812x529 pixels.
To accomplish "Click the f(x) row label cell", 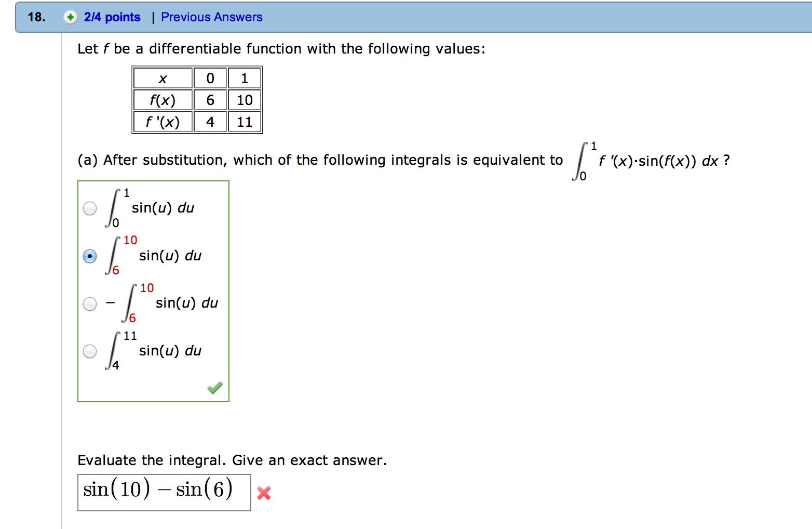I will pyautogui.click(x=163, y=100).
